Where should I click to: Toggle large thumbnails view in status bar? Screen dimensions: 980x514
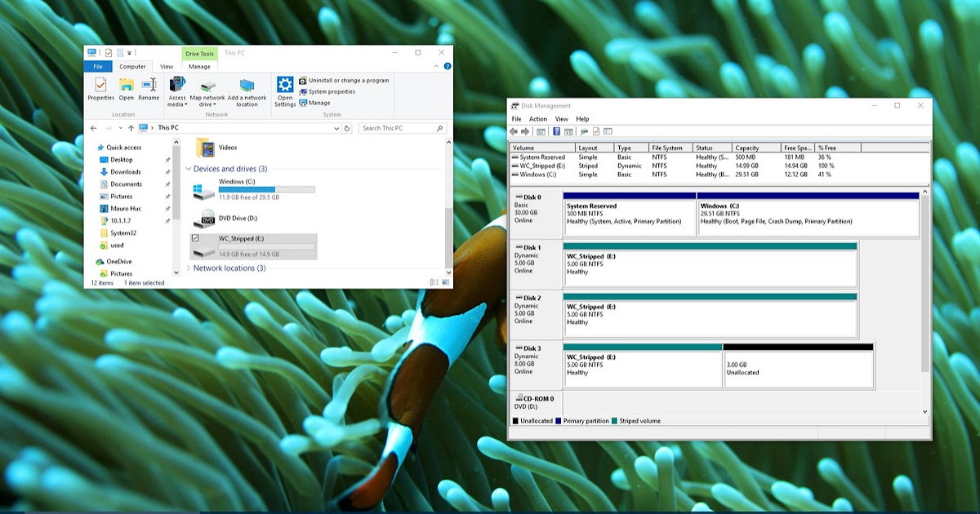tap(448, 281)
